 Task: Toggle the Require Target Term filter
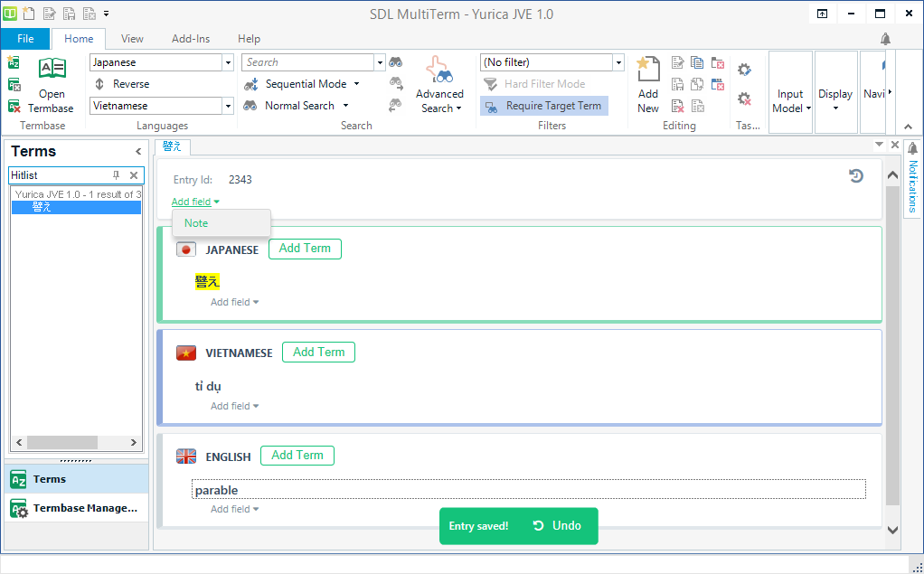pos(544,106)
